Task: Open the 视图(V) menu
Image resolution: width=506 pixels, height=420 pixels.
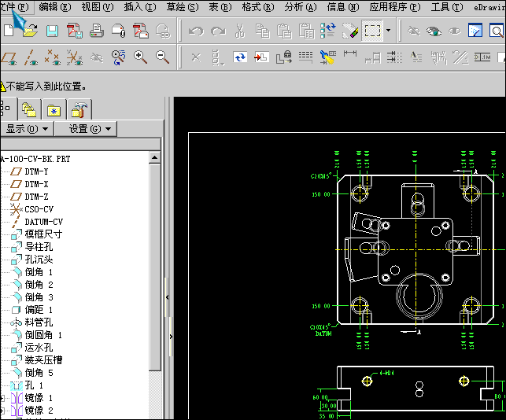Action: (x=98, y=7)
